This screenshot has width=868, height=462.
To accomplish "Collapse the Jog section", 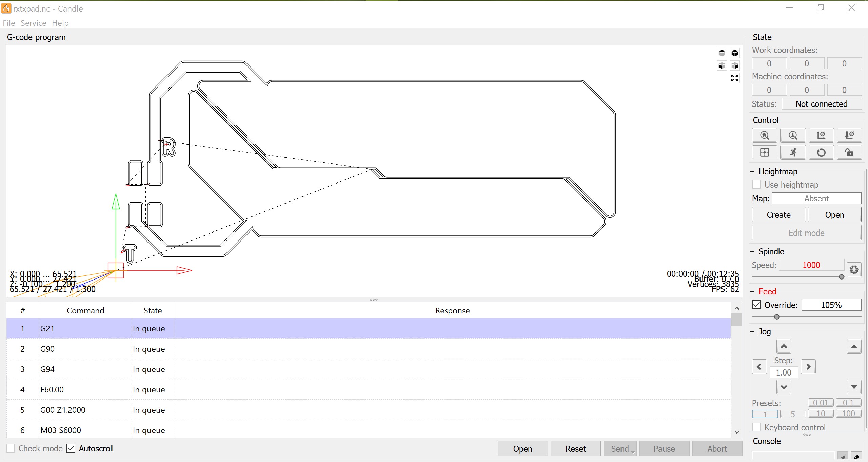I will coord(752,331).
